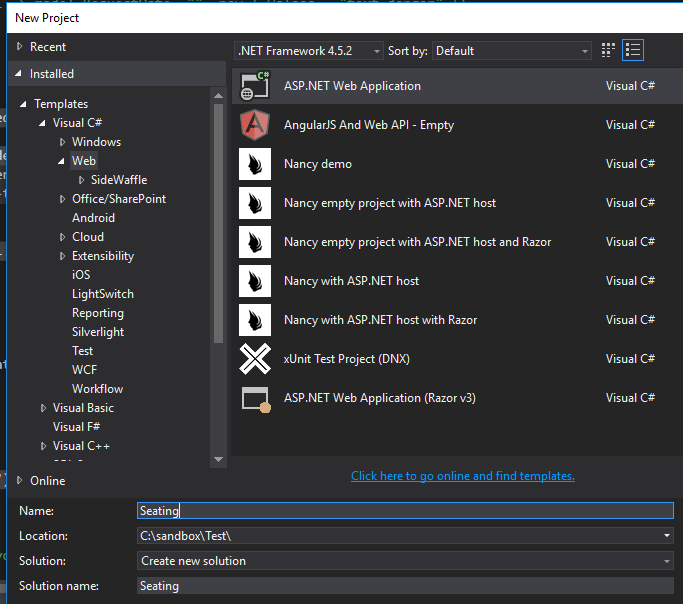Open the .NET Framework 4.5.2 version dropdown
This screenshot has width=683, height=604.
coord(309,51)
